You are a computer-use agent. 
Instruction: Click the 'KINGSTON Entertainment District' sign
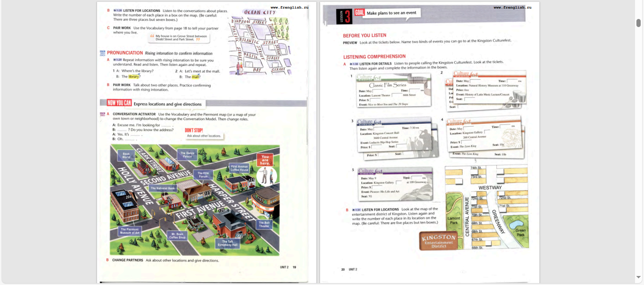pyautogui.click(x=439, y=240)
